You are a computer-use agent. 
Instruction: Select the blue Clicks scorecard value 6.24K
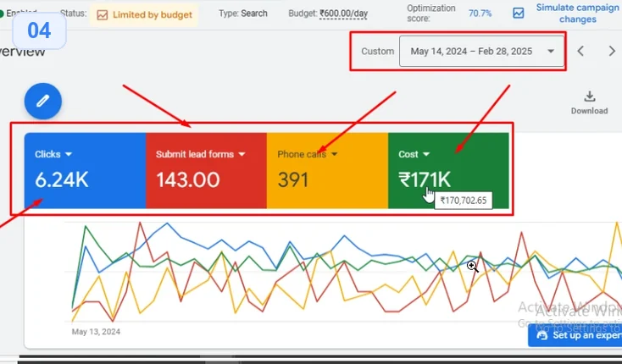pos(62,179)
